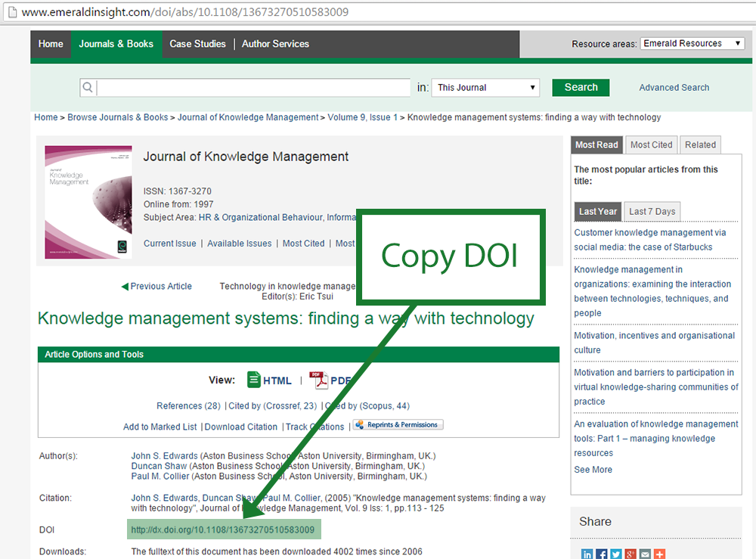This screenshot has height=559, width=756.
Task: Click the Previous Article arrow
Action: [125, 287]
